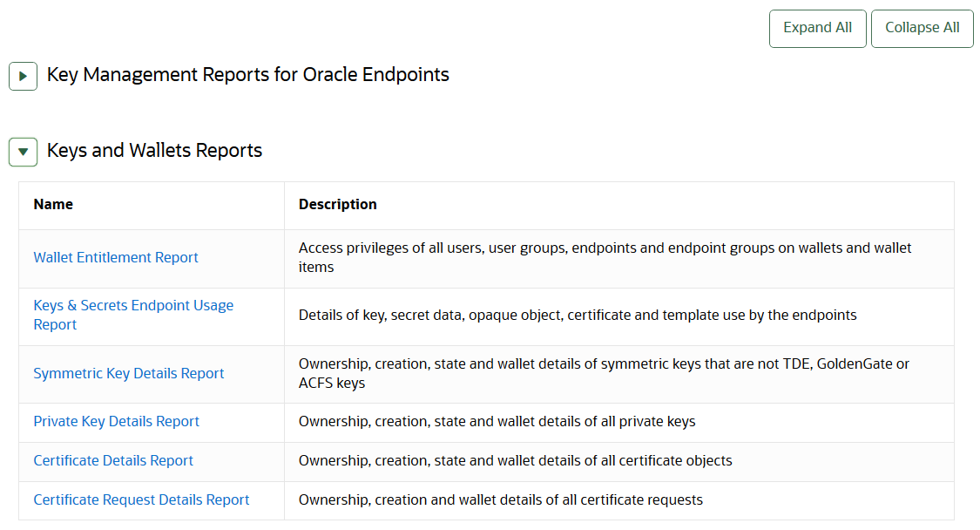Click the Description column header
This screenshot has width=980, height=530.
[x=338, y=204]
